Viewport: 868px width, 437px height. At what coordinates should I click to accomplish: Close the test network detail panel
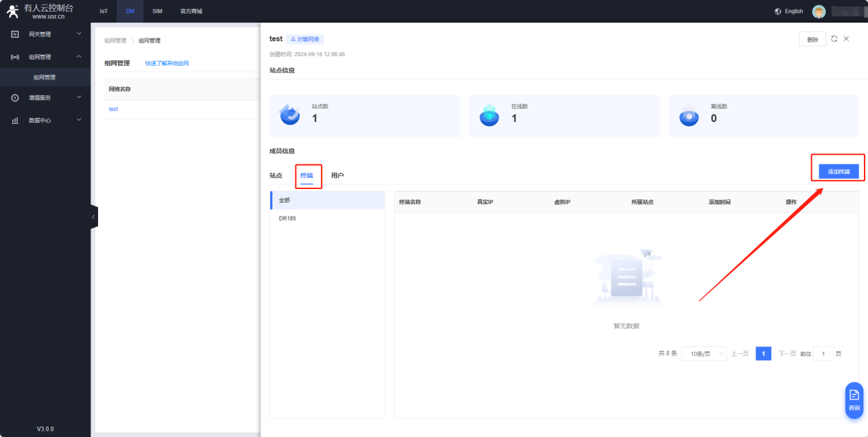coord(846,39)
